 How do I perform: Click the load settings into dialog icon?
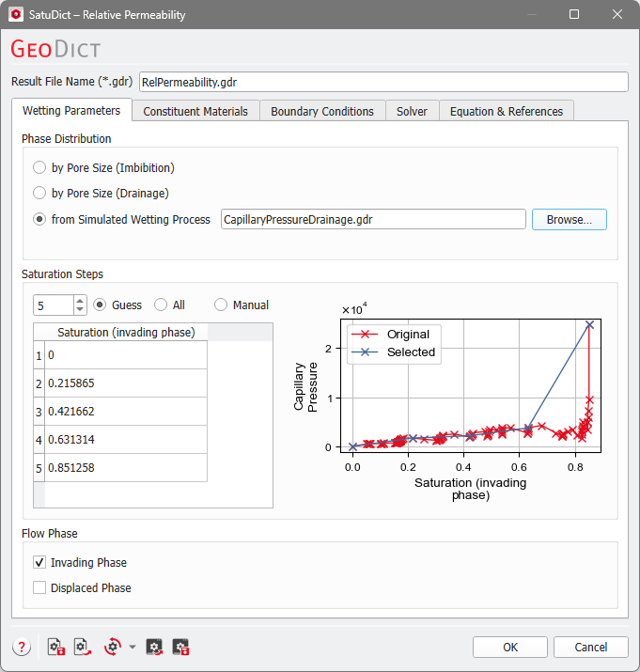pos(154,647)
